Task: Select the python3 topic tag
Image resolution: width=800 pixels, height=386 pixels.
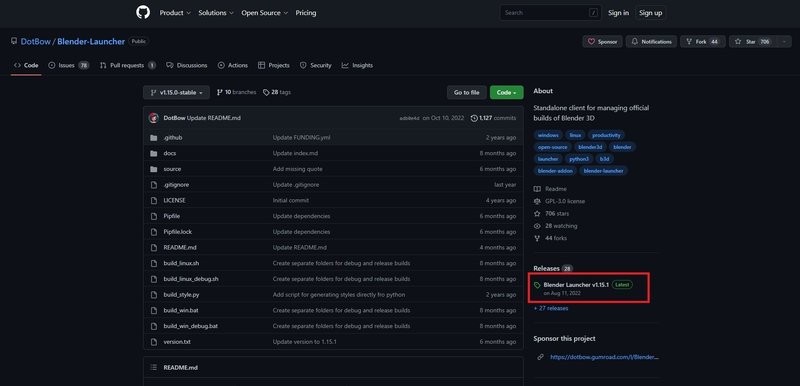Action: coord(579,159)
